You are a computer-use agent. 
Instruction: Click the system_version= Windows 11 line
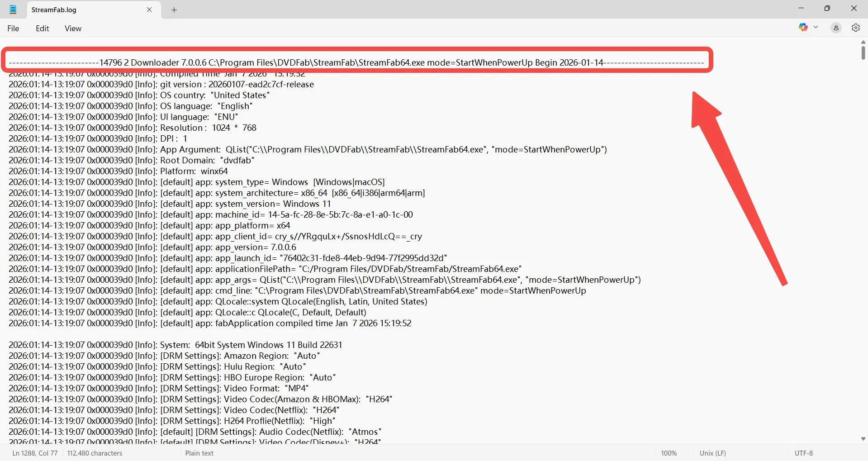pos(170,204)
